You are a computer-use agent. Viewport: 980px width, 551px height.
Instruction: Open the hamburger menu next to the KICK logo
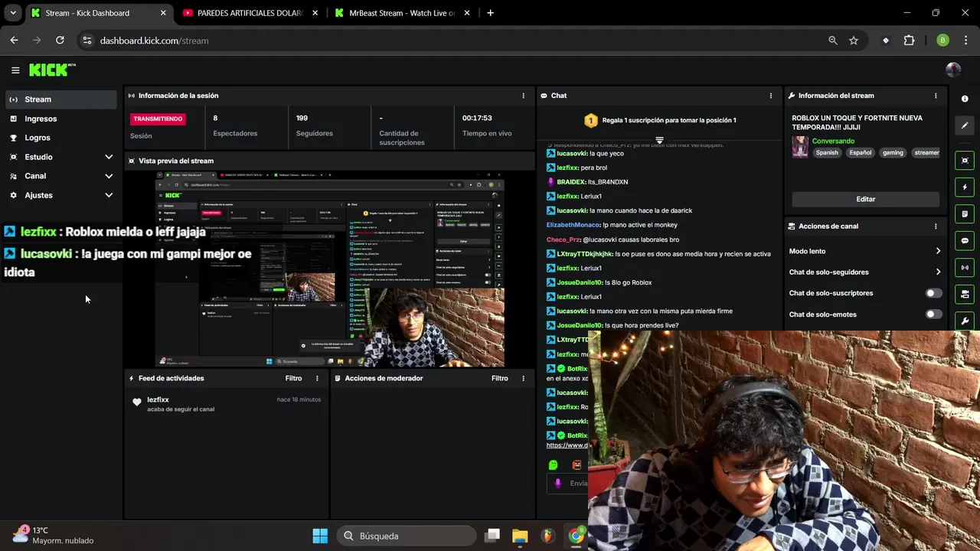[x=15, y=70]
